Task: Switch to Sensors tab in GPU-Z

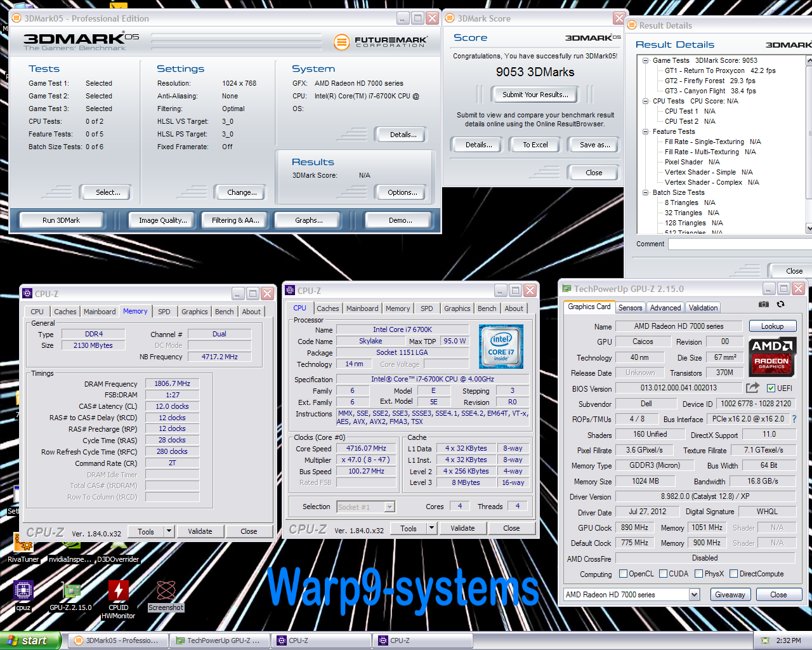Action: point(631,308)
